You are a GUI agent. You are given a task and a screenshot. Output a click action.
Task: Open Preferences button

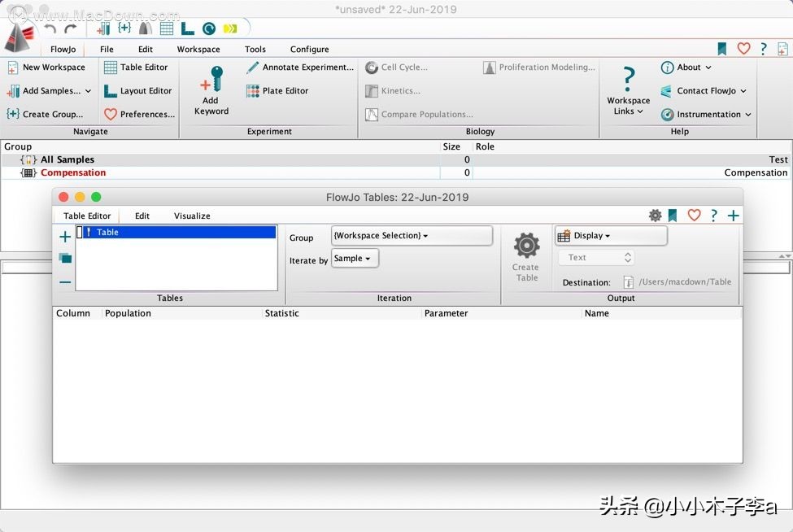(x=140, y=114)
